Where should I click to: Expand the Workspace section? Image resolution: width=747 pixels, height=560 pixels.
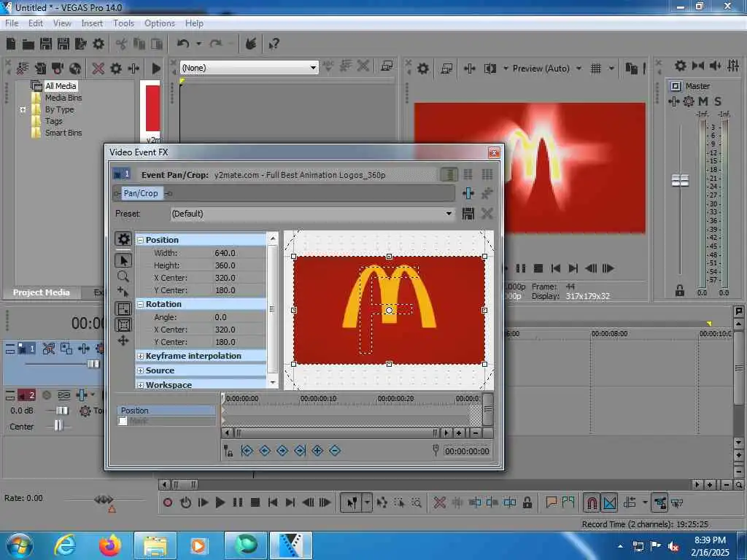coord(141,385)
